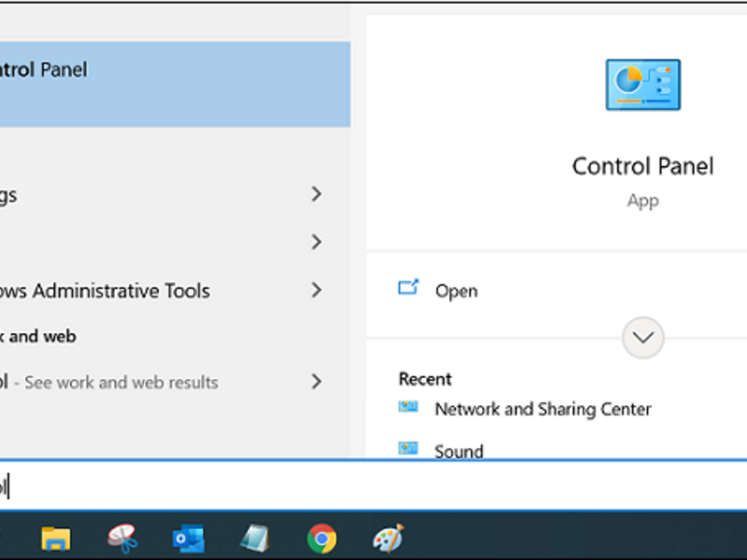Open File Explorer from the taskbar
The height and width of the screenshot is (560, 747).
pyautogui.click(x=56, y=539)
